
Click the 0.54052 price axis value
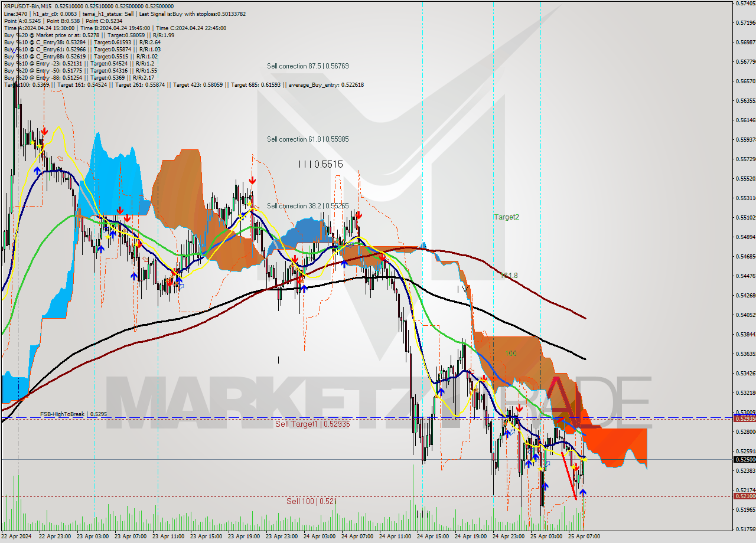[745, 315]
